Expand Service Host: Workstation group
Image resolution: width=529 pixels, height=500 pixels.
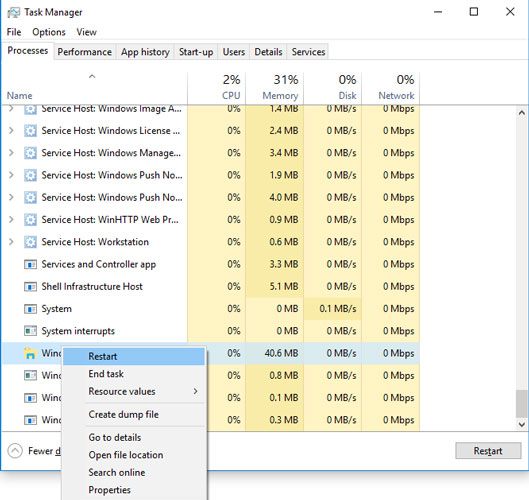pyautogui.click(x=11, y=242)
